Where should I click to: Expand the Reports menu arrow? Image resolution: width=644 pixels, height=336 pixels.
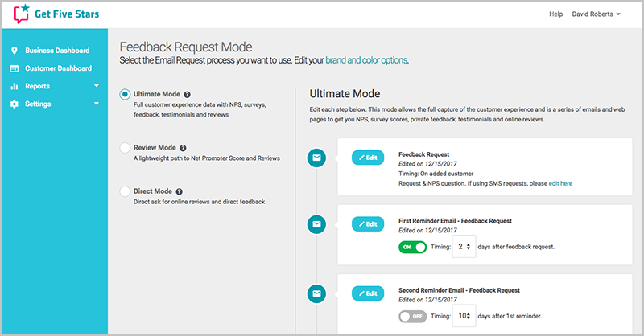(x=97, y=86)
